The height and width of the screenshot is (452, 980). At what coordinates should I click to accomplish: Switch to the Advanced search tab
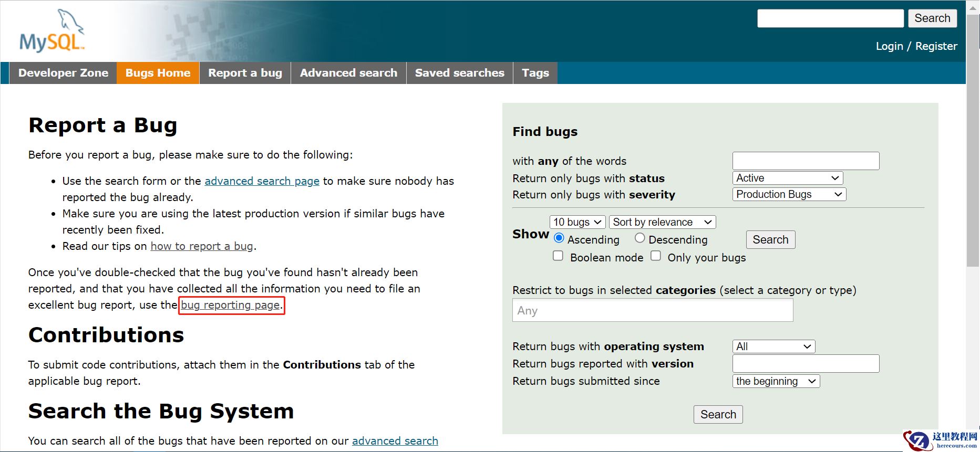click(348, 73)
